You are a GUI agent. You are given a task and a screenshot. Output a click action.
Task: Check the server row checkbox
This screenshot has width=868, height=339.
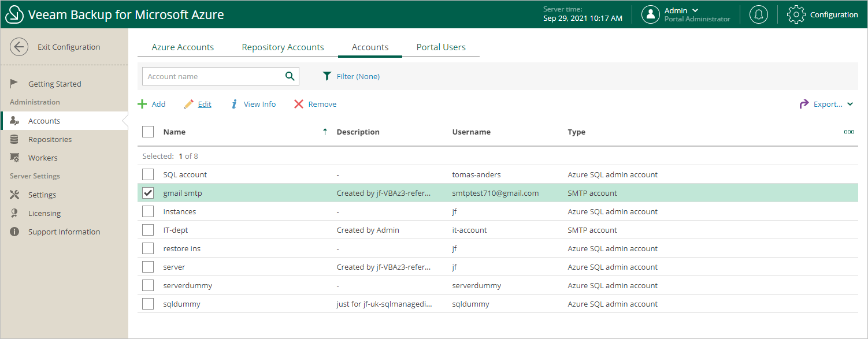pos(148,267)
